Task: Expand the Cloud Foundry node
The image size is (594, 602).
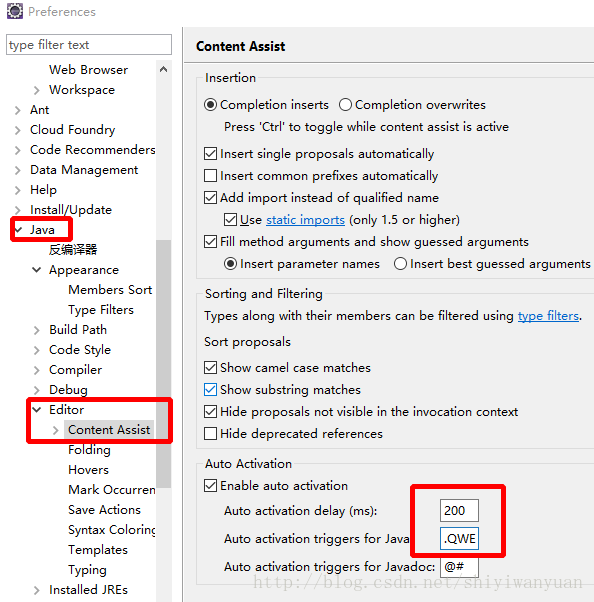Action: [17, 130]
